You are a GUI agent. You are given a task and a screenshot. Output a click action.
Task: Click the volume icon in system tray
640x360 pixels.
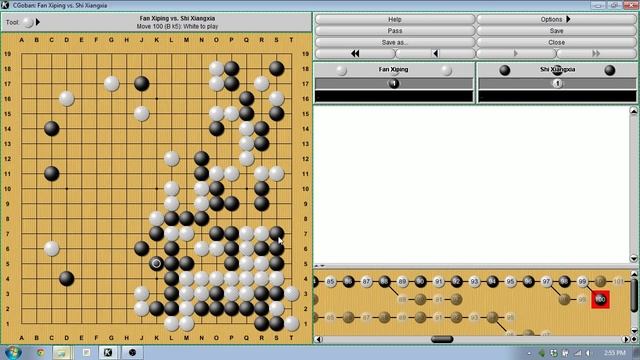coord(588,353)
